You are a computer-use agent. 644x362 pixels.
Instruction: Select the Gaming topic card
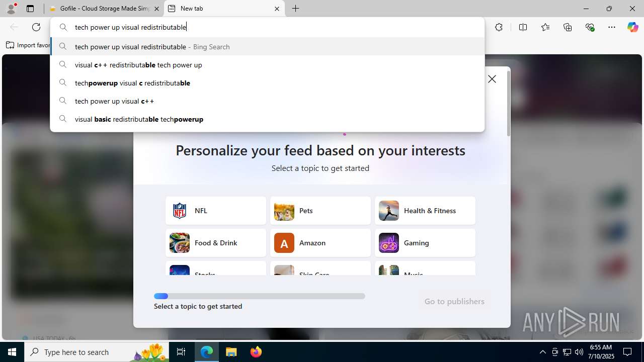tap(425, 243)
